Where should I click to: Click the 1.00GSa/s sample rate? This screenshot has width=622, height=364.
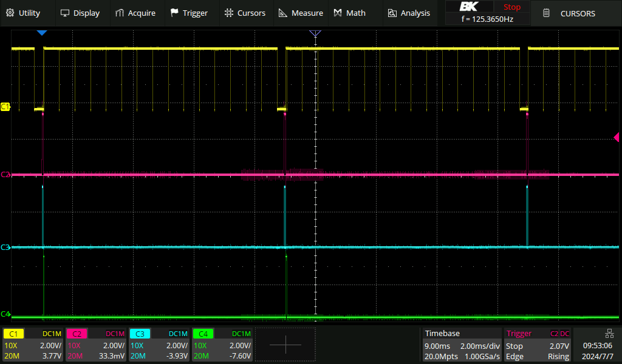pyautogui.click(x=482, y=357)
